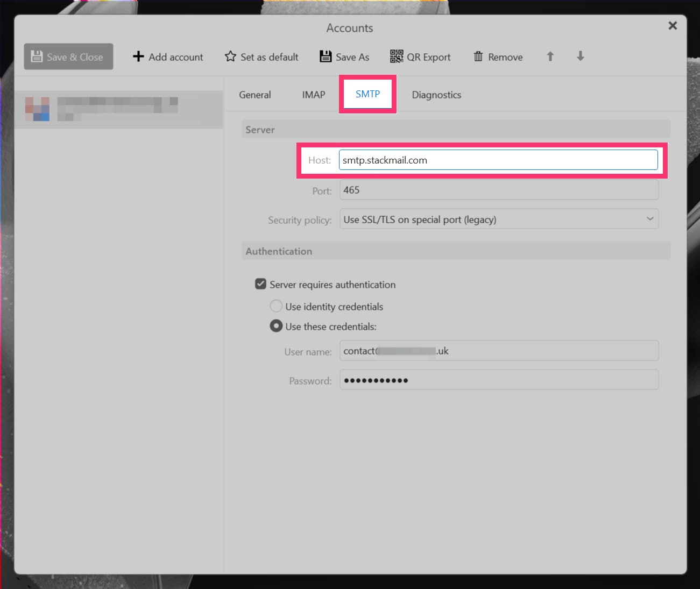
Task: Expand Security policy list via chevron arrow
Action: (649, 219)
